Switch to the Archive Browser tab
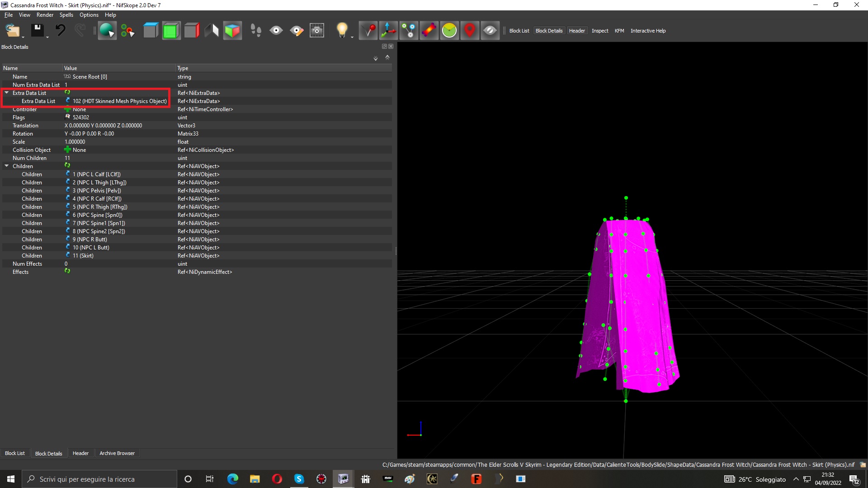This screenshot has width=868, height=488. [x=117, y=453]
